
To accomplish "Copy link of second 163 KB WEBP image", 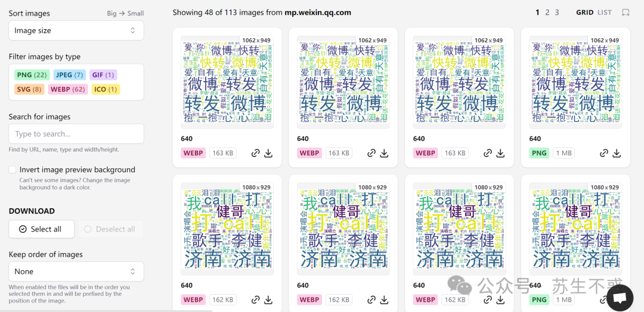I will tap(371, 153).
